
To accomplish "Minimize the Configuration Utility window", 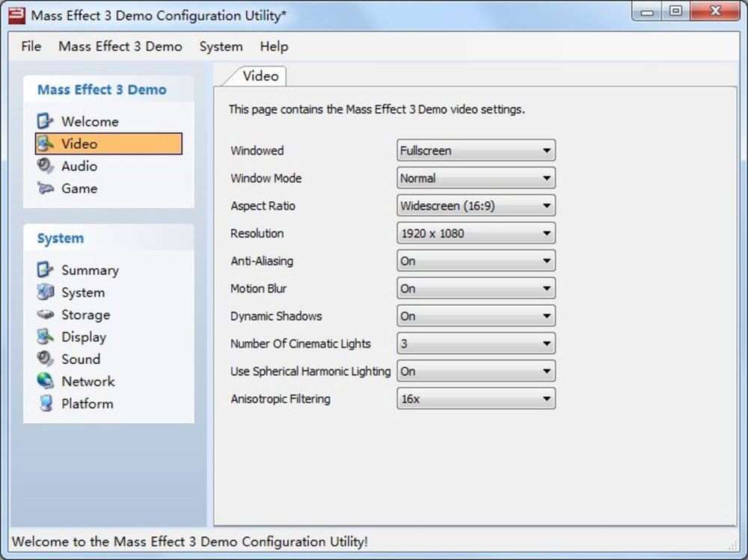I will pyautogui.click(x=647, y=11).
